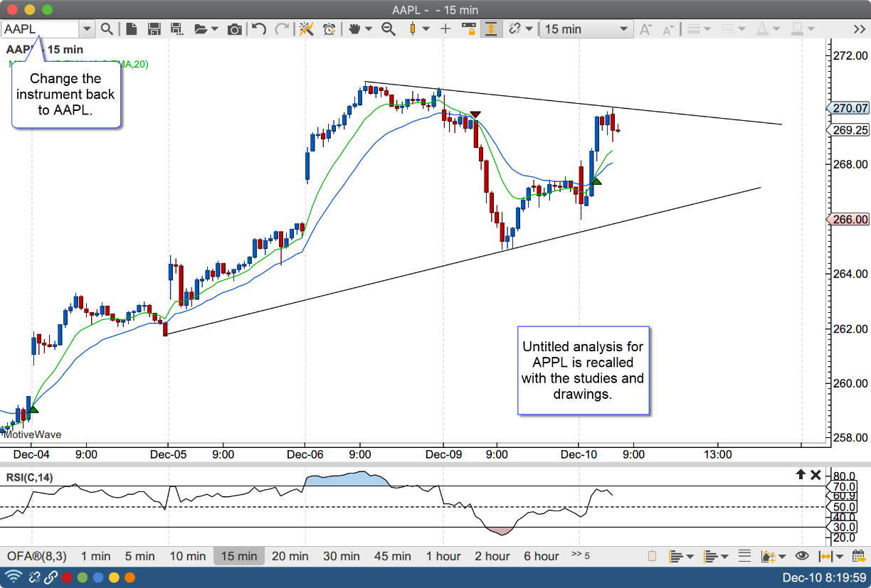
Task: Click the search instrument magnifier icon
Action: pyautogui.click(x=107, y=29)
